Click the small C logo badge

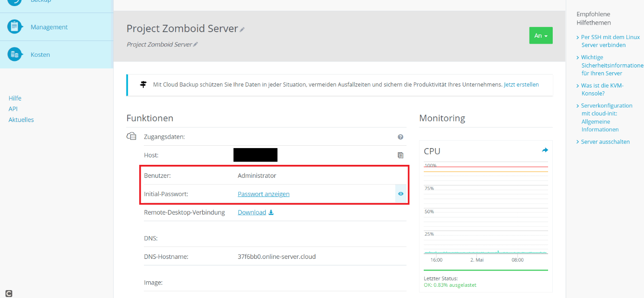point(9,293)
